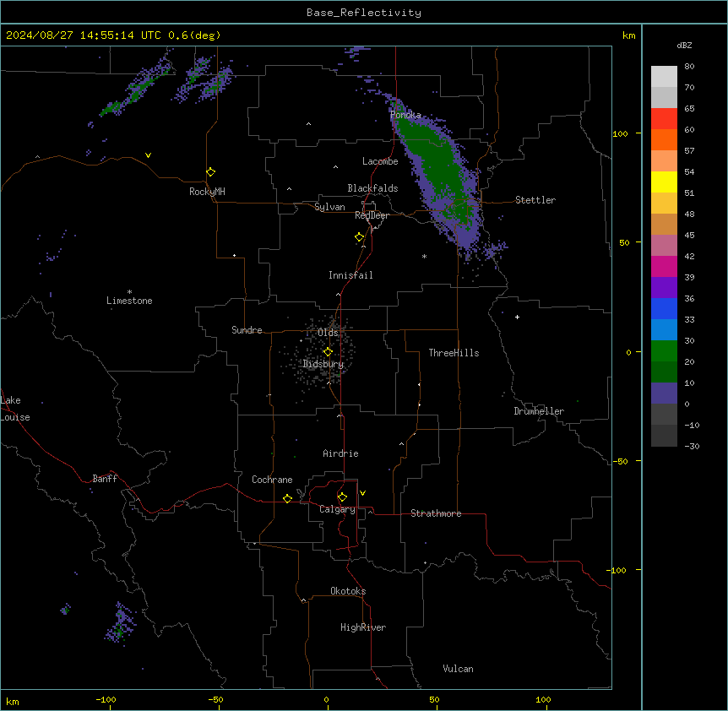Pick the red 60-65 dBZ legend swatch

(x=664, y=119)
